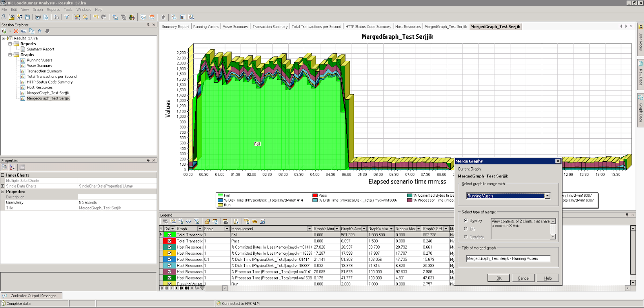644x308 pixels.
Task: Open the Reports menu
Action: 53,9
